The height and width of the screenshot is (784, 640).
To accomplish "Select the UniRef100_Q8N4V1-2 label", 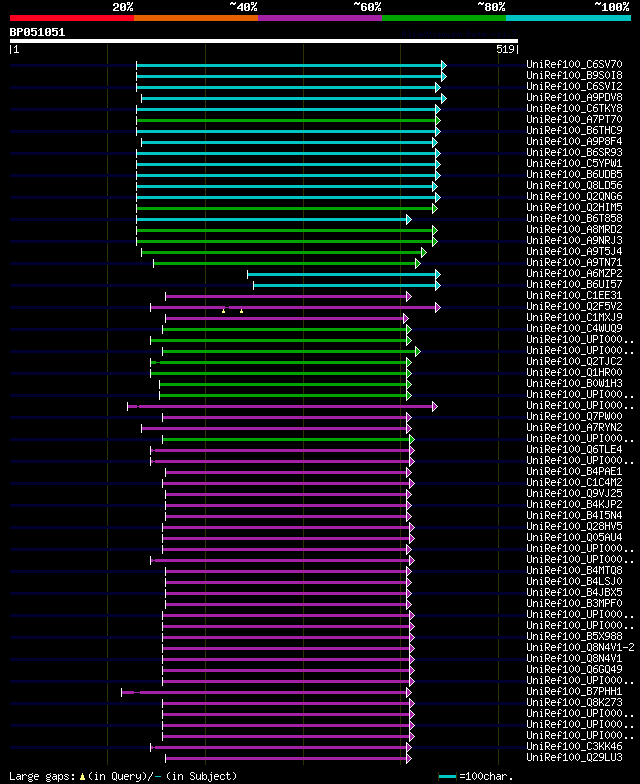I will point(580,648).
